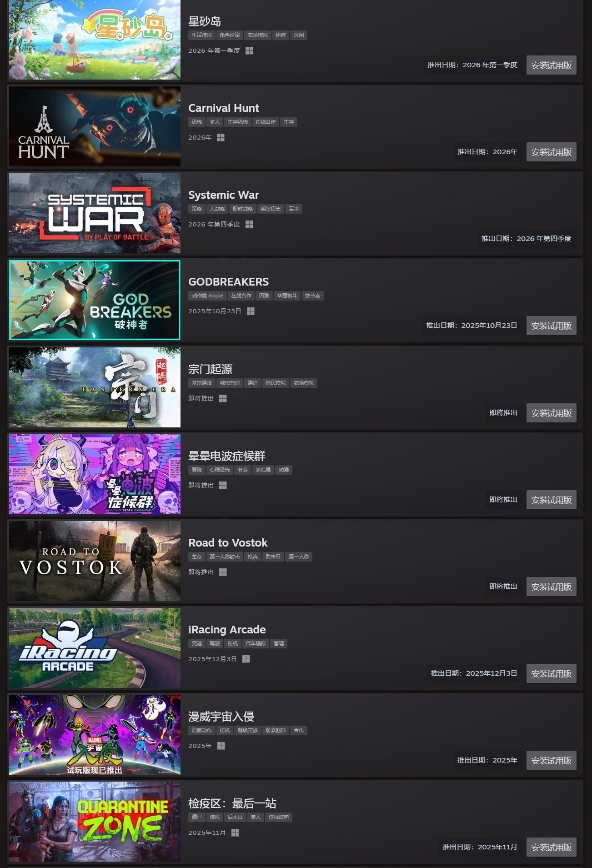The height and width of the screenshot is (868, 592).
Task: Open the 晕晕电波症候群 capsule image
Action: pos(95,474)
